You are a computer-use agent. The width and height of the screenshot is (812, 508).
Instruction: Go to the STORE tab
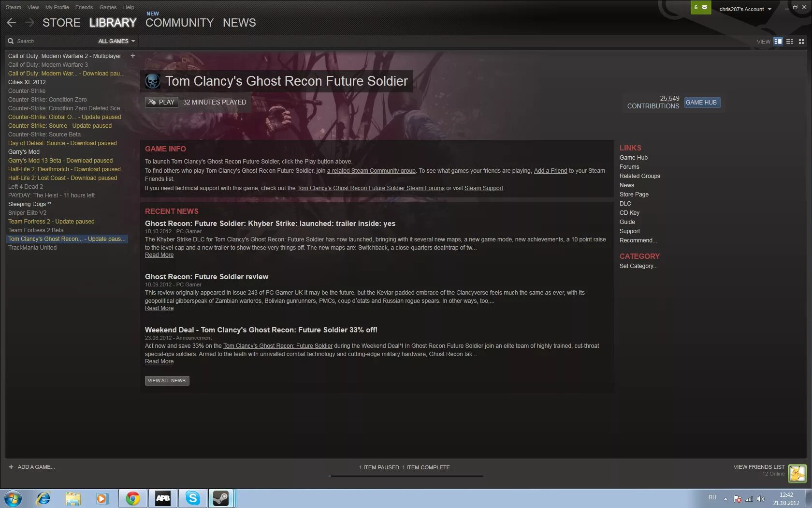coord(61,23)
